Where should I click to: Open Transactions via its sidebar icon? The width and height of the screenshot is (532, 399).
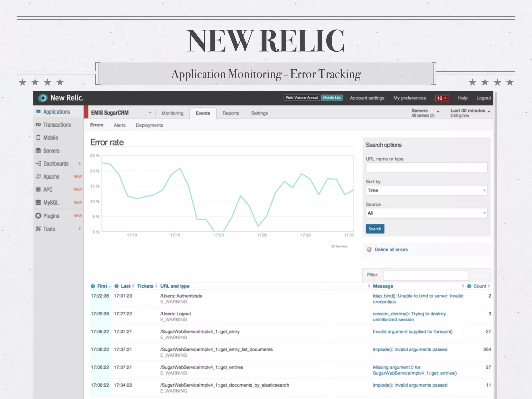38,125
